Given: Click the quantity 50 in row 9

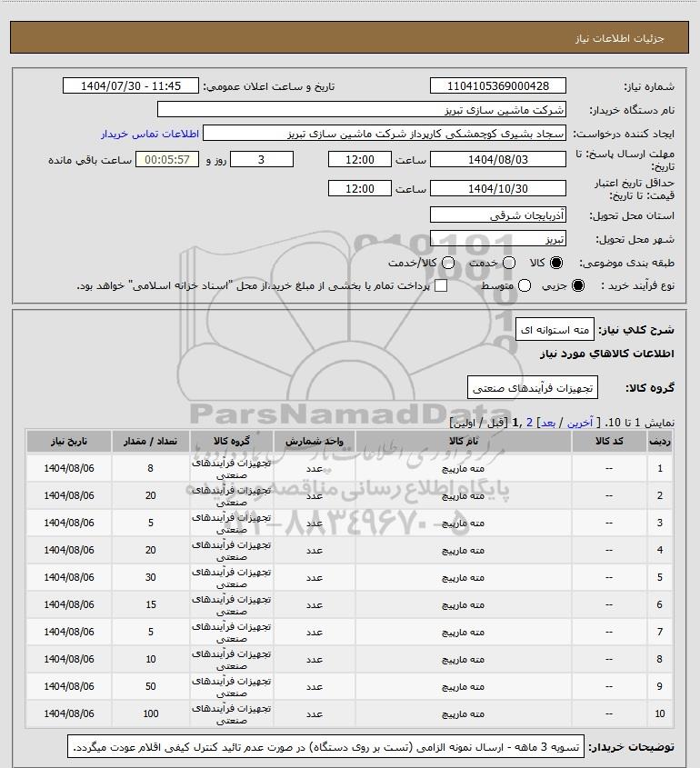Looking at the screenshot, I should coord(150,687).
